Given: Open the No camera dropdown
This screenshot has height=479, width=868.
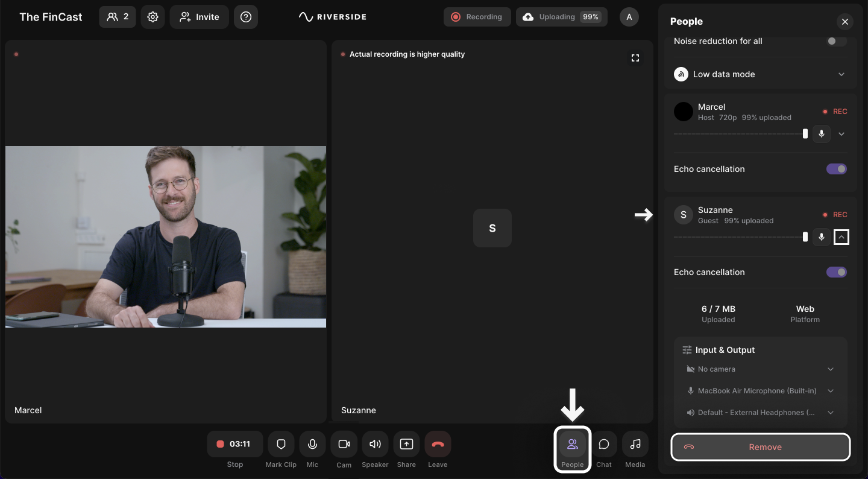Looking at the screenshot, I should 761,369.
